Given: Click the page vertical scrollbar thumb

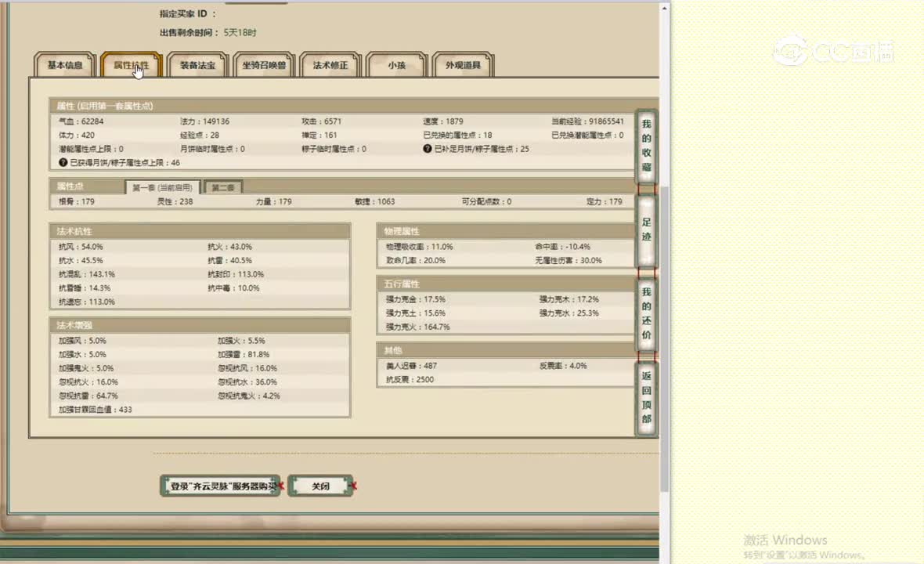Looking at the screenshot, I should click(x=665, y=339).
